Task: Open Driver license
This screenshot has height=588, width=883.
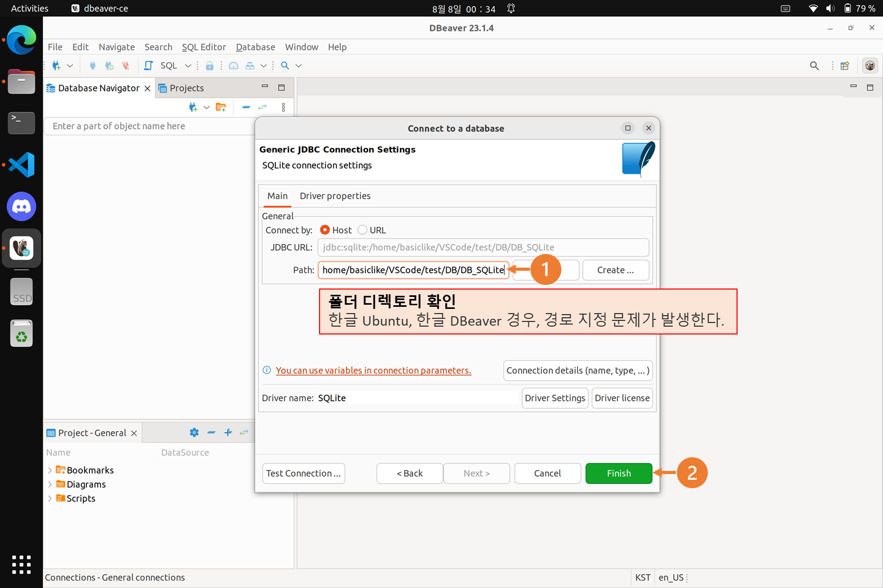Action: [x=622, y=398]
